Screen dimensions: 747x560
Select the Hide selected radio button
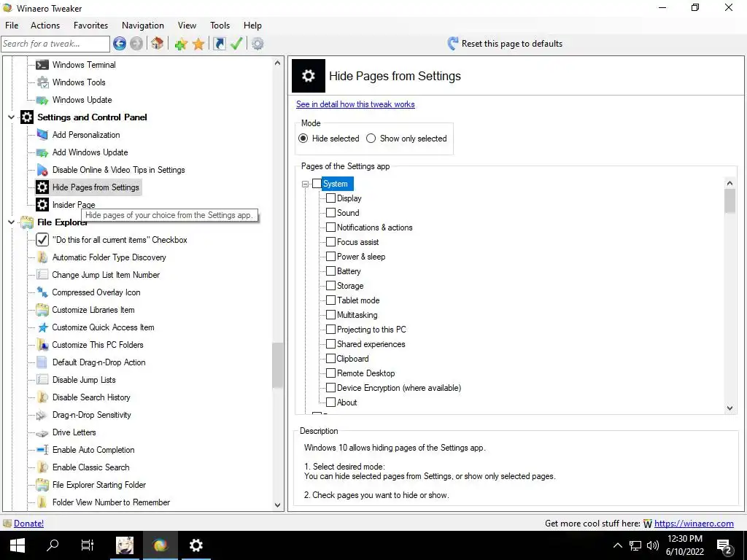(x=303, y=139)
